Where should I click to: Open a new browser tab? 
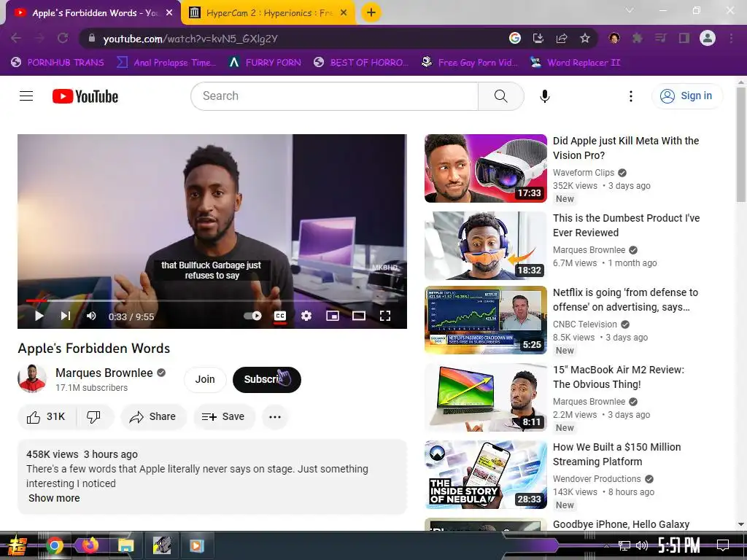pos(371,12)
